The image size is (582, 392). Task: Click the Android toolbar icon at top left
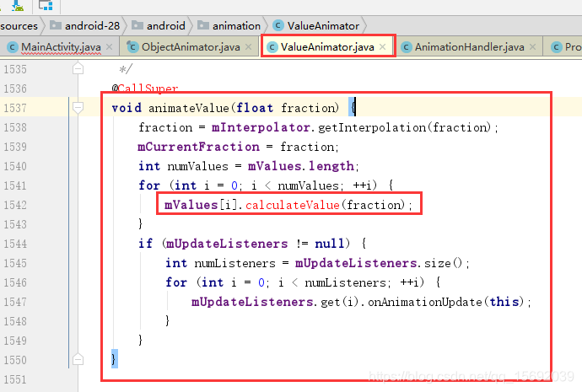click(17, 5)
